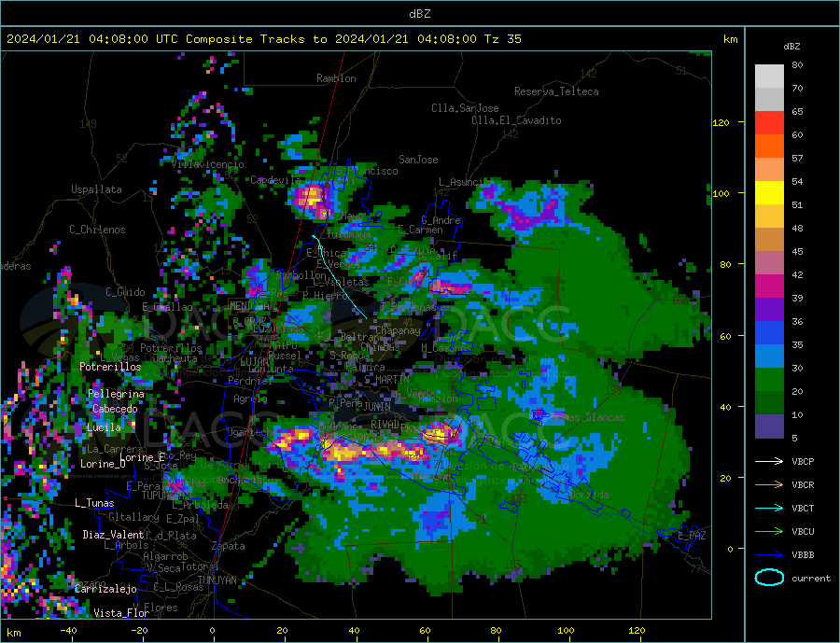Click the 'Vista_Flor' map label
This screenshot has height=643, width=840.
pos(121,613)
